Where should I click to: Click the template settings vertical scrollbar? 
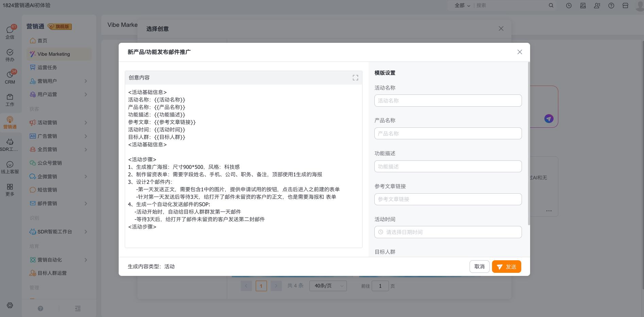point(528,143)
